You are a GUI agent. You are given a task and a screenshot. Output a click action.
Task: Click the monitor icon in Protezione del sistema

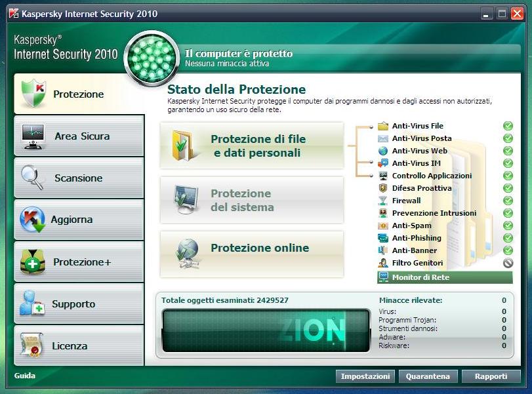coord(185,200)
